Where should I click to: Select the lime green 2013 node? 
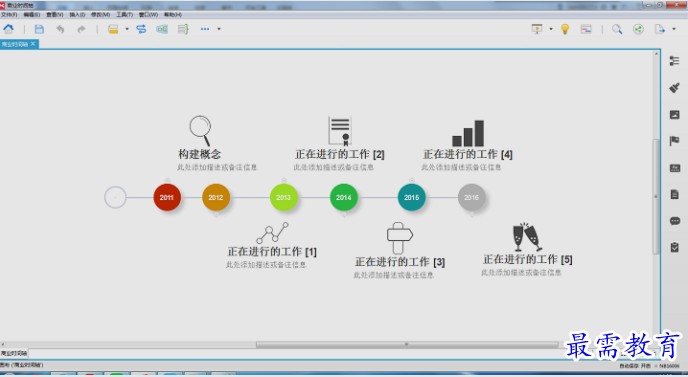click(283, 197)
